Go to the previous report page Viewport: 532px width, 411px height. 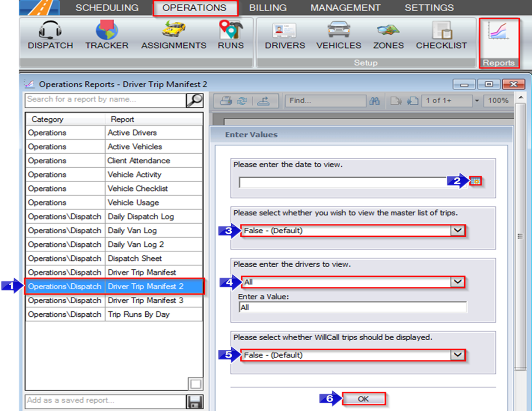coord(396,101)
